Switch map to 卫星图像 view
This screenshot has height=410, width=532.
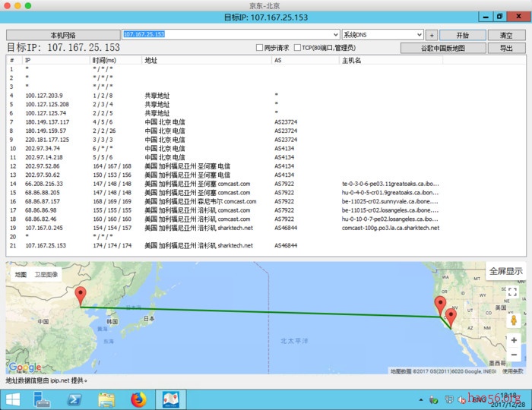(x=46, y=274)
